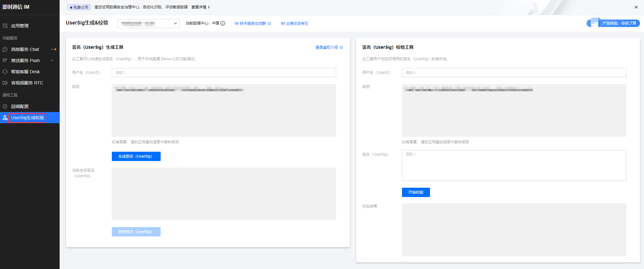Click the 回调配置 icon in sidebar

5,106
